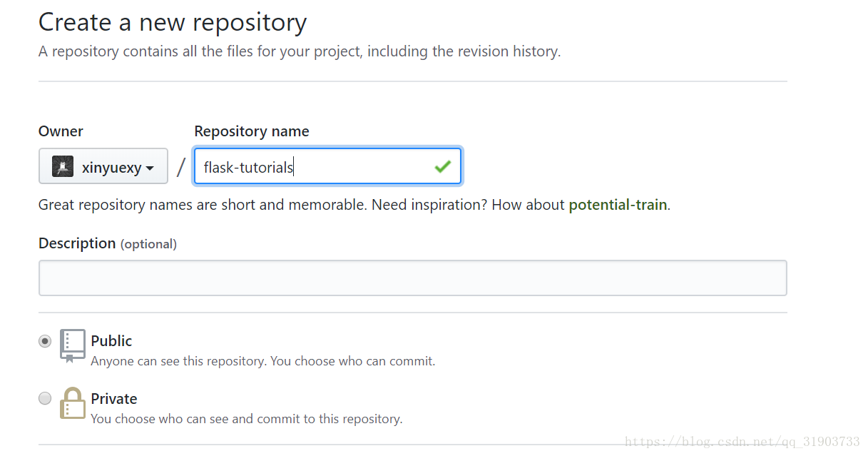Select the Public radio button
Viewport: 868px width, 456px height.
pyautogui.click(x=45, y=341)
